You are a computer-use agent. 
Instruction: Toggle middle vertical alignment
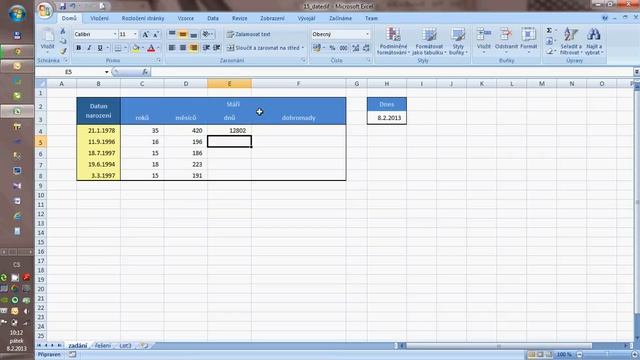(x=183, y=34)
